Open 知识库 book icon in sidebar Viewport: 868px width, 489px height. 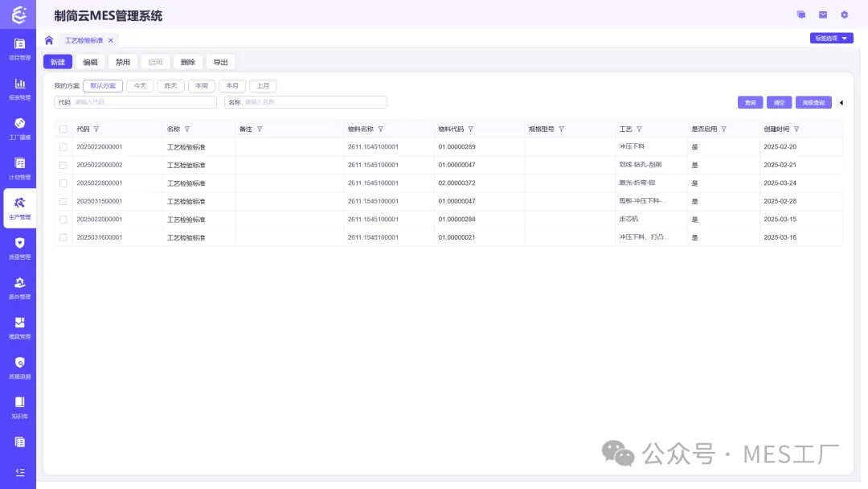pos(19,406)
